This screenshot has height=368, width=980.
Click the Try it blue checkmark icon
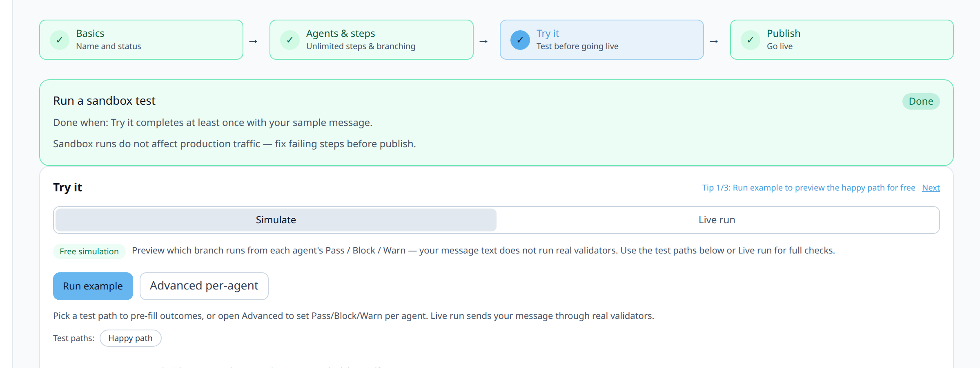pyautogui.click(x=520, y=40)
